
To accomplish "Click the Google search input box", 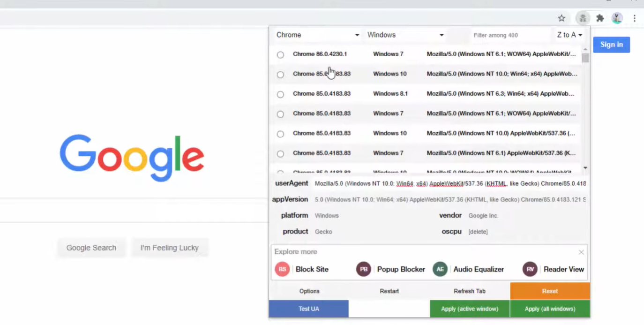I will (x=134, y=210).
